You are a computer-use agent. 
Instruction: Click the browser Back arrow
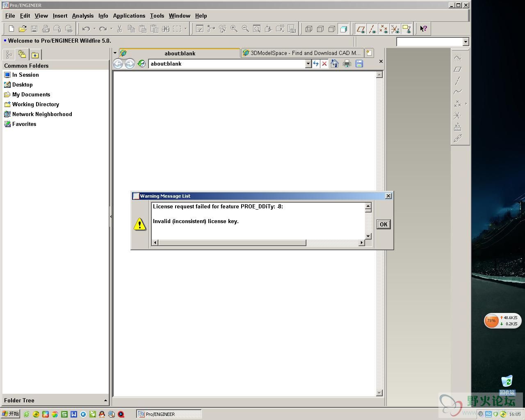click(x=118, y=64)
